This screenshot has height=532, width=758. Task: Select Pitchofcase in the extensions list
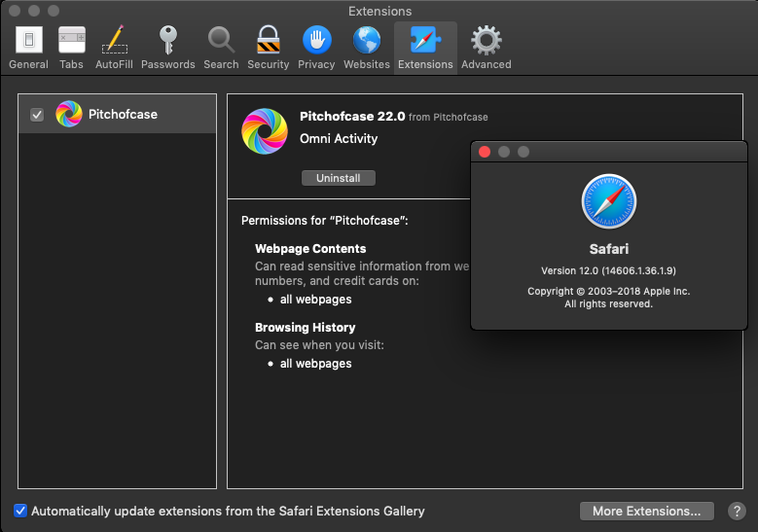(123, 115)
